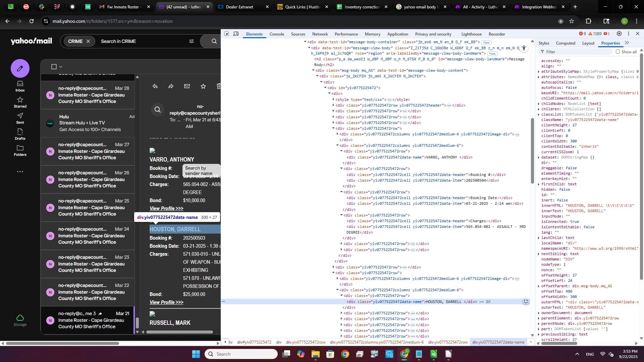The image size is (644, 362).
Task: Expand the attributeStyleMap property
Action: pyautogui.click(x=539, y=71)
